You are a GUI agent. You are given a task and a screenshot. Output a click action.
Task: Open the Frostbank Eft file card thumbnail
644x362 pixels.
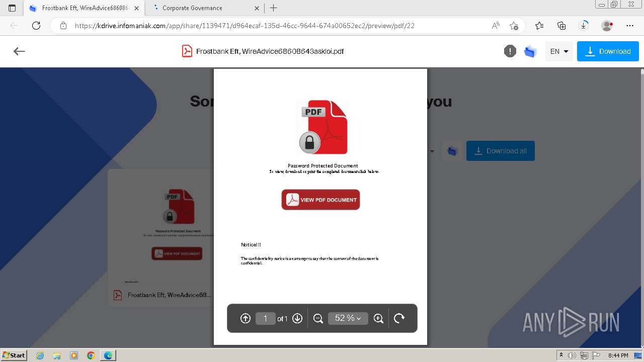(161, 226)
